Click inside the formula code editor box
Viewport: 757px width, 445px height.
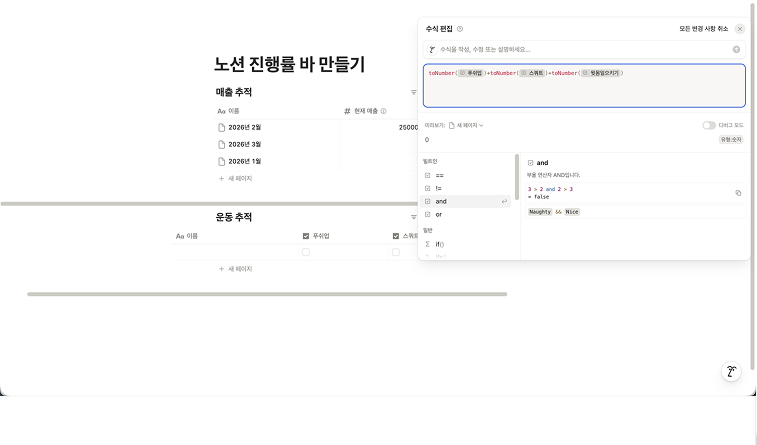point(584,86)
